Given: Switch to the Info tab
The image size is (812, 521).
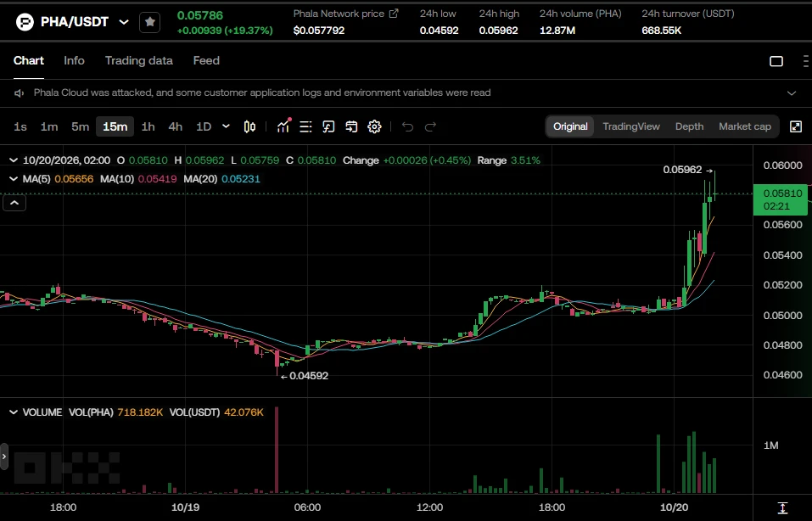Looking at the screenshot, I should 74,60.
